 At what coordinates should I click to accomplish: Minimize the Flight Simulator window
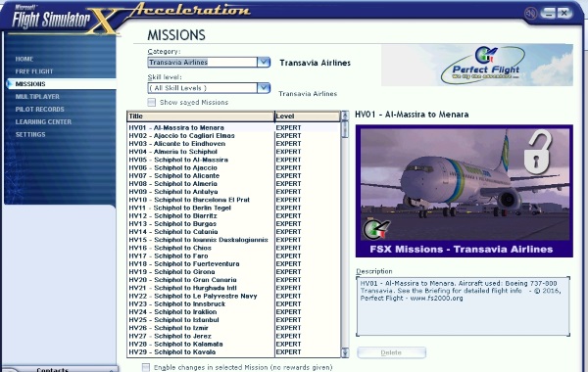tap(548, 14)
